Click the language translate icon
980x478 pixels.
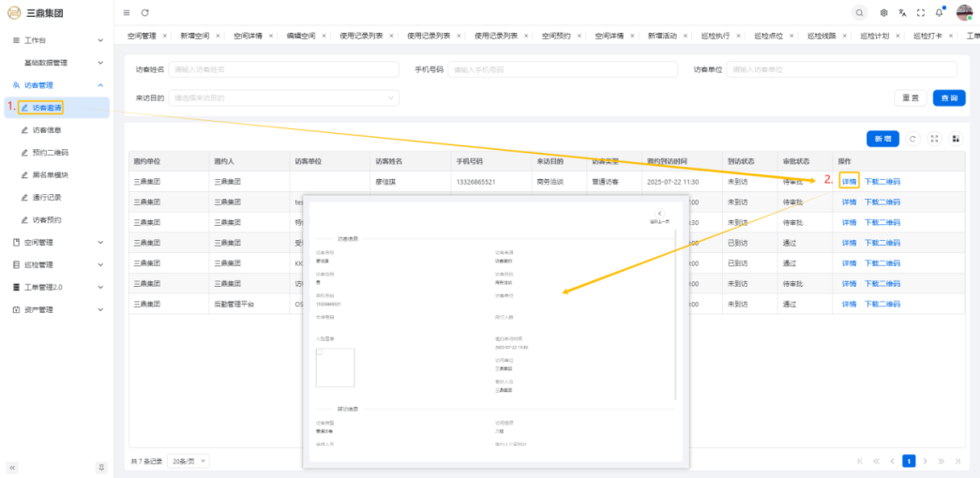click(x=902, y=12)
